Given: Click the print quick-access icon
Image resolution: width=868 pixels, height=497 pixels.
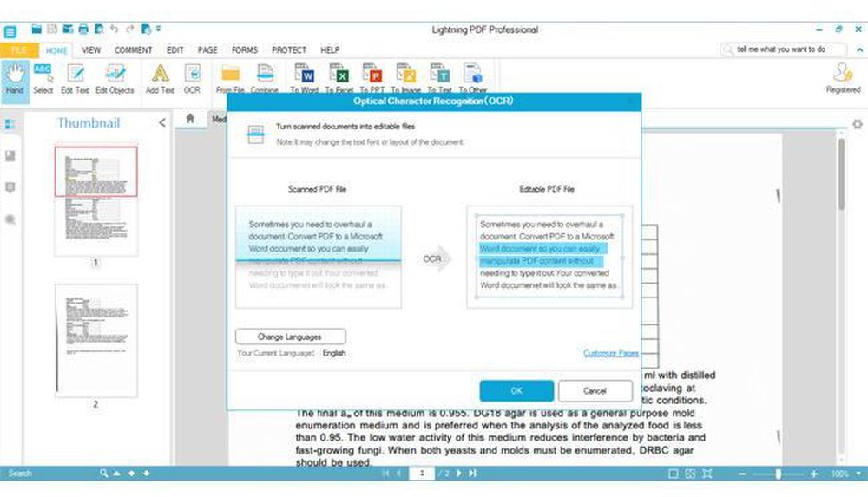Looking at the screenshot, I should (x=83, y=29).
